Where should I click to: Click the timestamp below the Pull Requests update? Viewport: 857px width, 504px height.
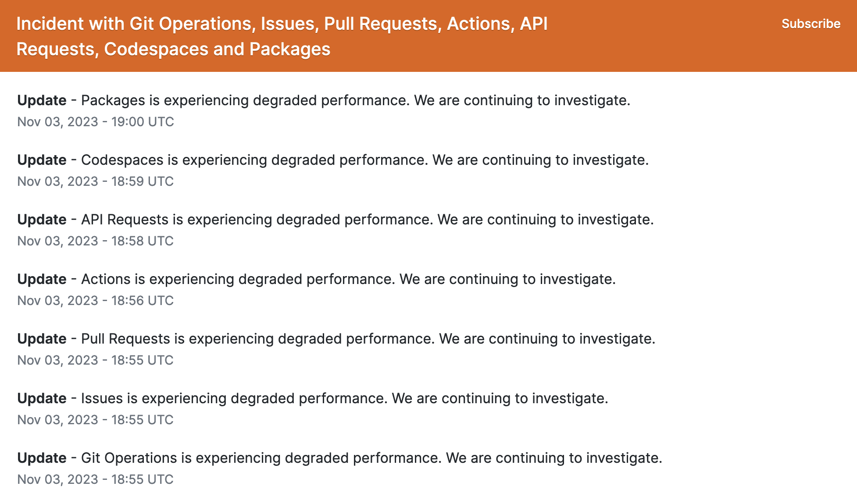point(96,360)
